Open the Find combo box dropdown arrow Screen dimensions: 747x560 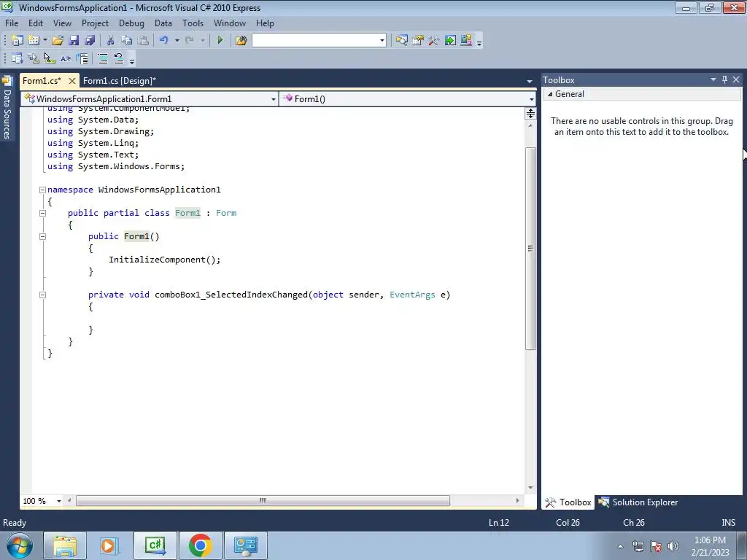pyautogui.click(x=382, y=41)
